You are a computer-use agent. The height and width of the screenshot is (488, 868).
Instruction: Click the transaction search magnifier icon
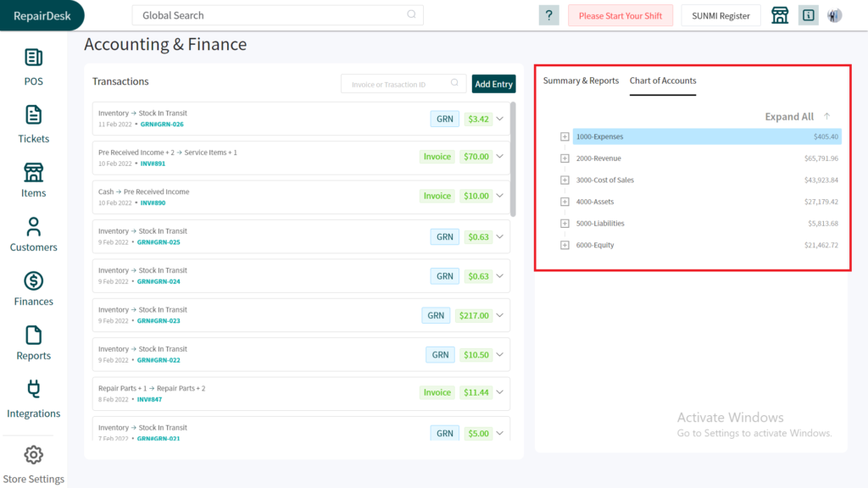(454, 83)
